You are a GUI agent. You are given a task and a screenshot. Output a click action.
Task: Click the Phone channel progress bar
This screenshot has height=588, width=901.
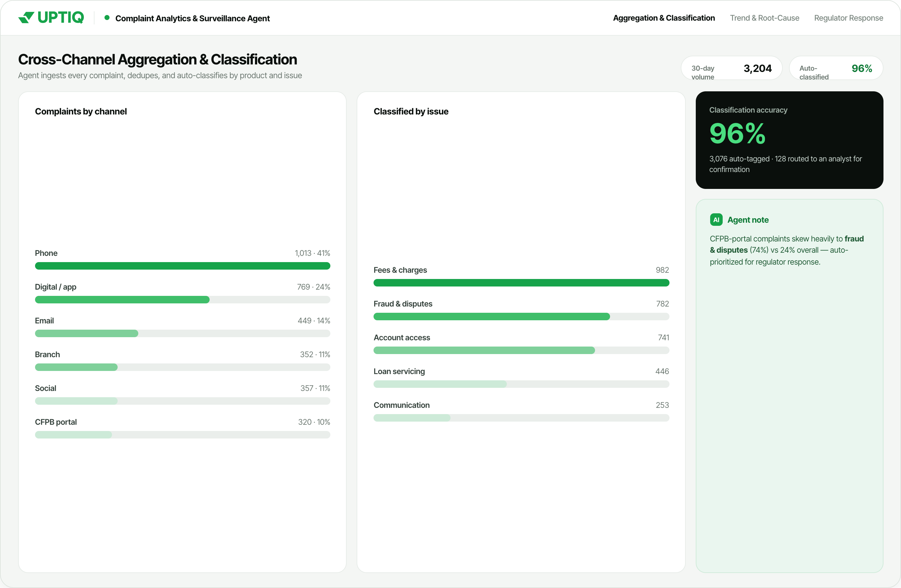182,266
